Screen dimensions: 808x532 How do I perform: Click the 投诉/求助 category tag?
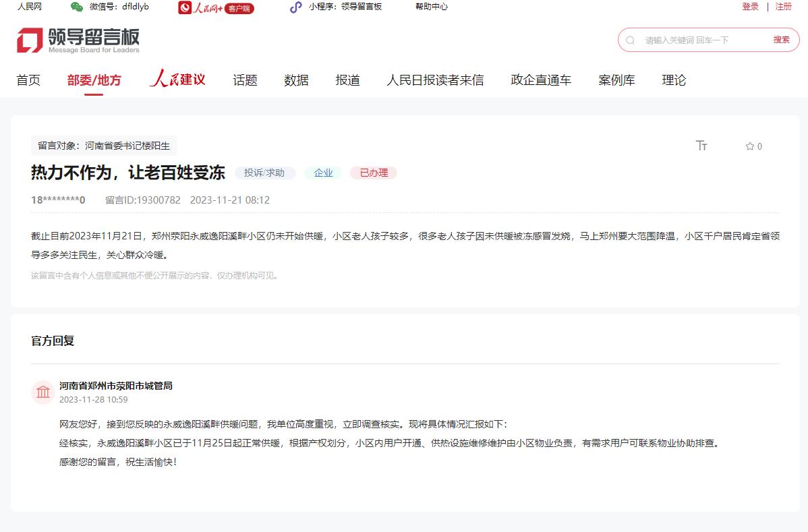264,173
